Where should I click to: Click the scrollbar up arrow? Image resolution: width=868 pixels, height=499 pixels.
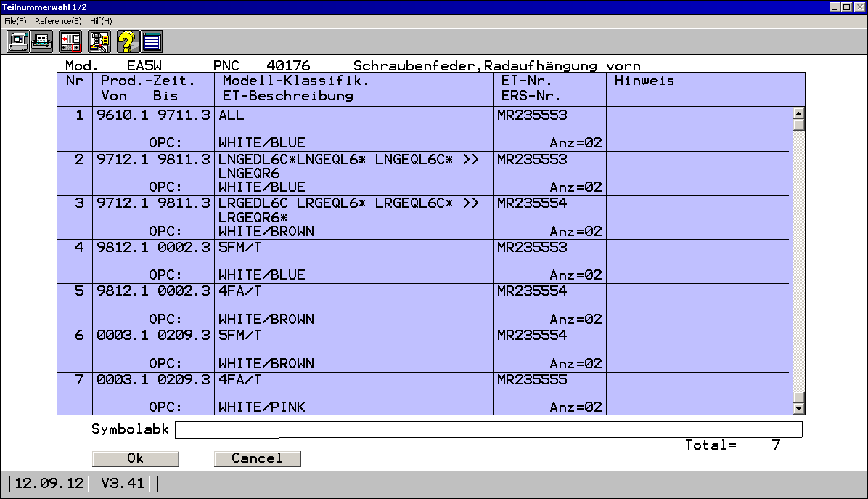pos(799,113)
